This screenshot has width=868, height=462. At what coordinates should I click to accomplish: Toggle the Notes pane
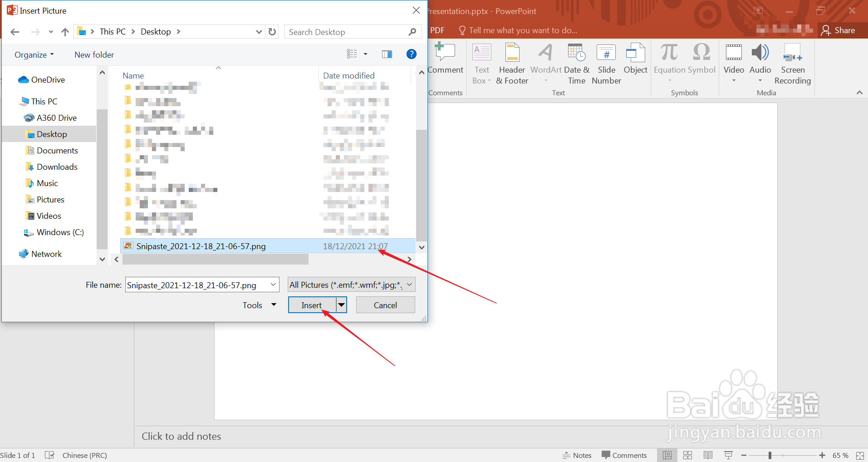(577, 455)
